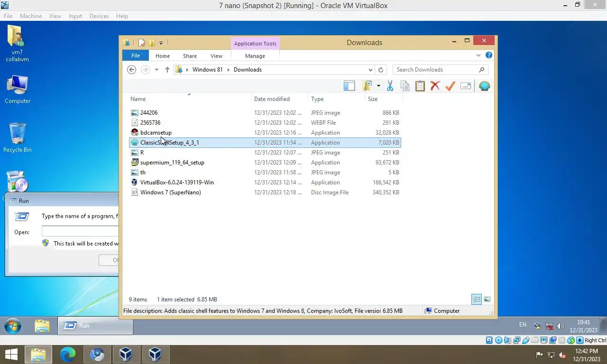Sort files by the Size column header
The height and width of the screenshot is (364, 607).
383,99
